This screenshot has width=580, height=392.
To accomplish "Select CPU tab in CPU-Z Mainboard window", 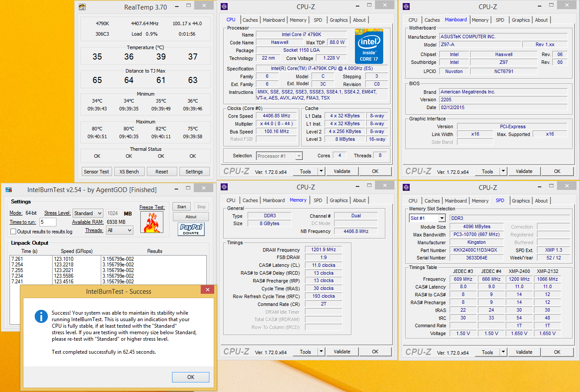I will point(413,20).
